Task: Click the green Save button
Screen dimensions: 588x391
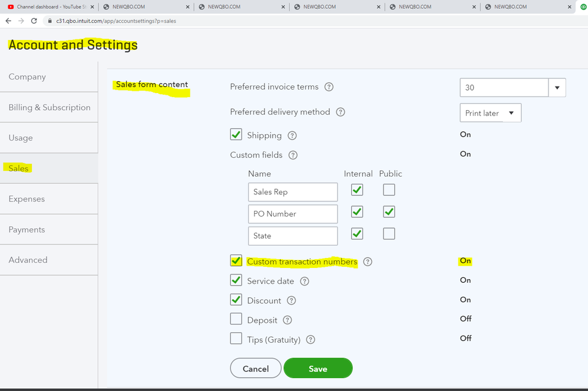Action: click(318, 369)
